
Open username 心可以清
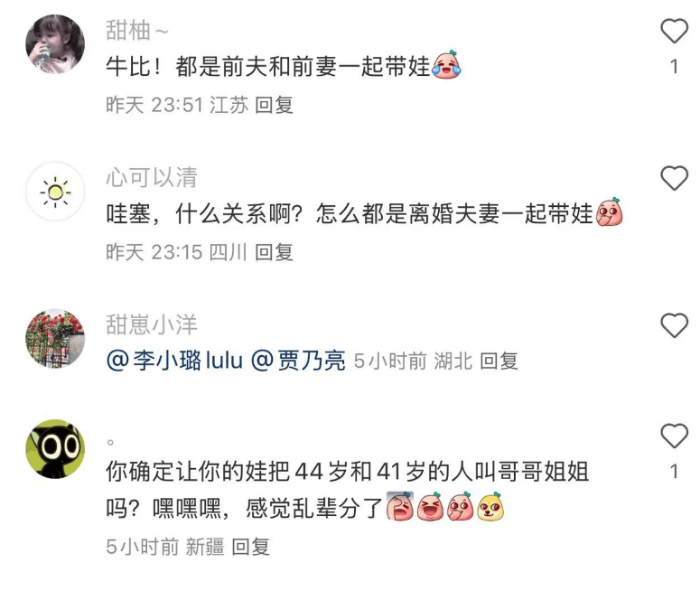152,177
